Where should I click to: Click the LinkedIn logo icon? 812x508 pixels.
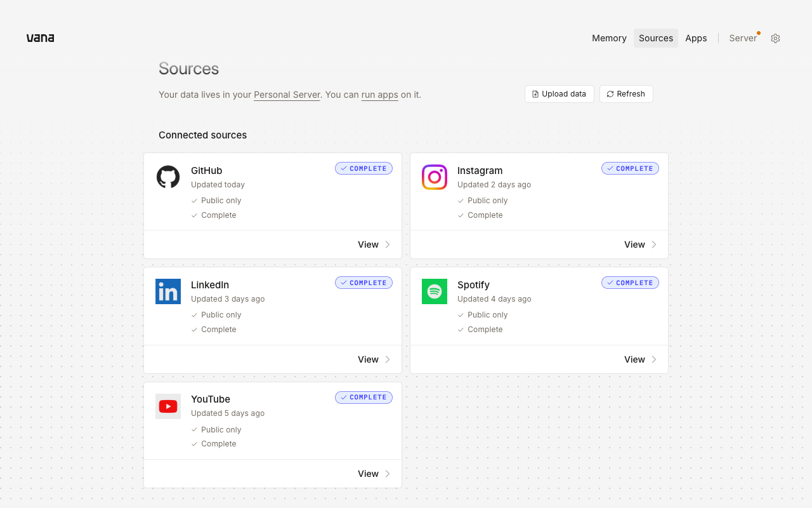coord(168,291)
